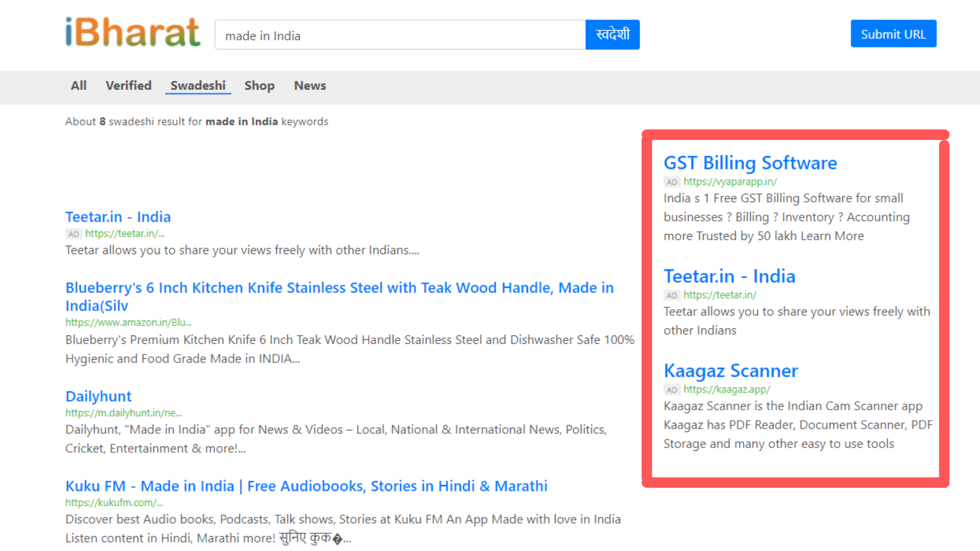
Task: Open Teetar.in - India sidebar ad title
Action: (x=729, y=276)
